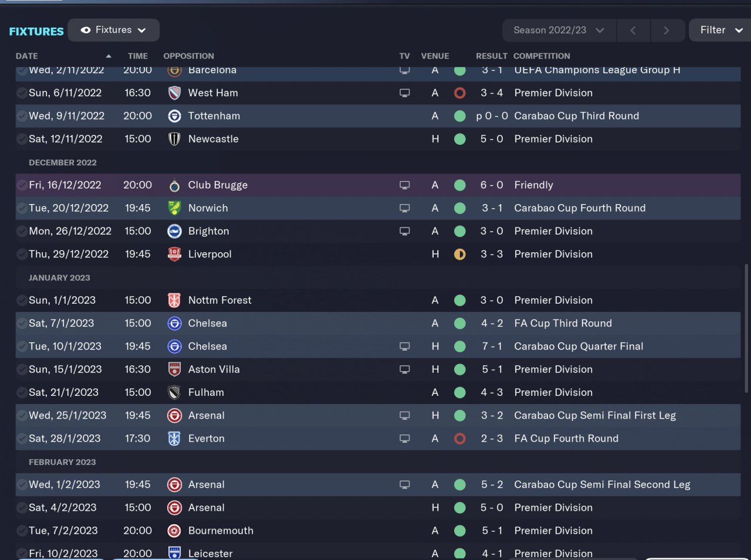The image size is (751, 560).
Task: Click the fixtures list vertical scrollbar
Action: click(746, 328)
